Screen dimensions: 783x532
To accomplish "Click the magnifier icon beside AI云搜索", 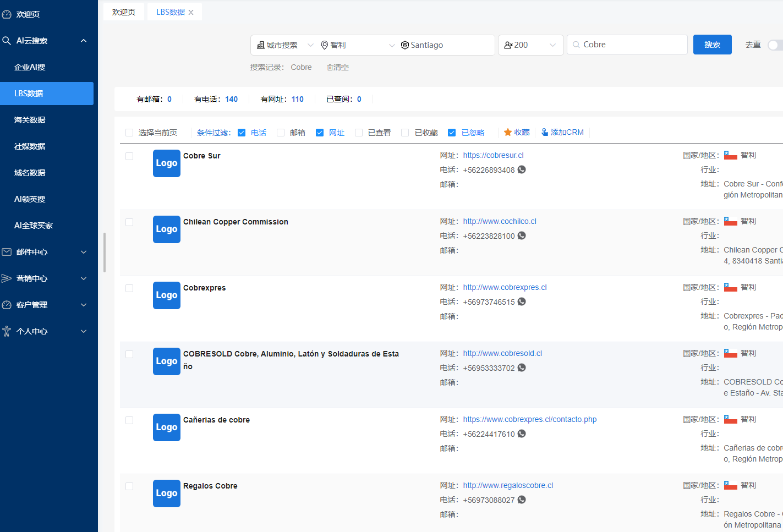I will point(7,41).
